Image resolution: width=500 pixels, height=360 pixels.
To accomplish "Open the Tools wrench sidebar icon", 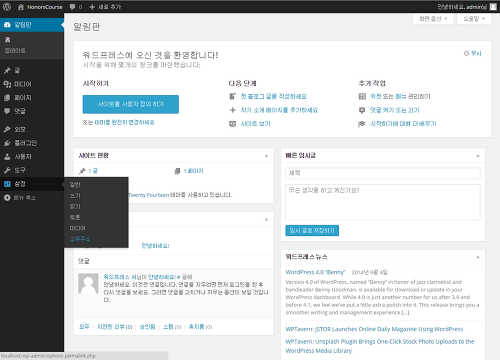I will pyautogui.click(x=7, y=170).
